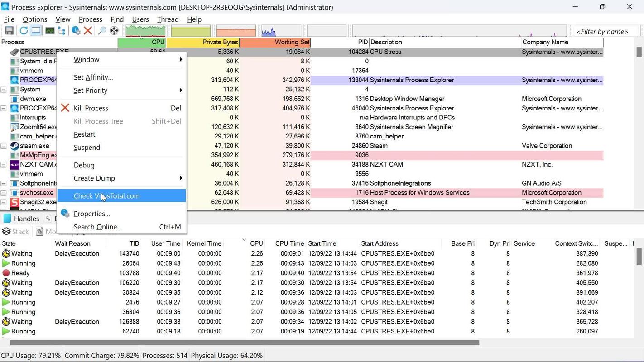Click the red Kill Process toolbar icon
The image size is (644, 362).
coord(88,31)
